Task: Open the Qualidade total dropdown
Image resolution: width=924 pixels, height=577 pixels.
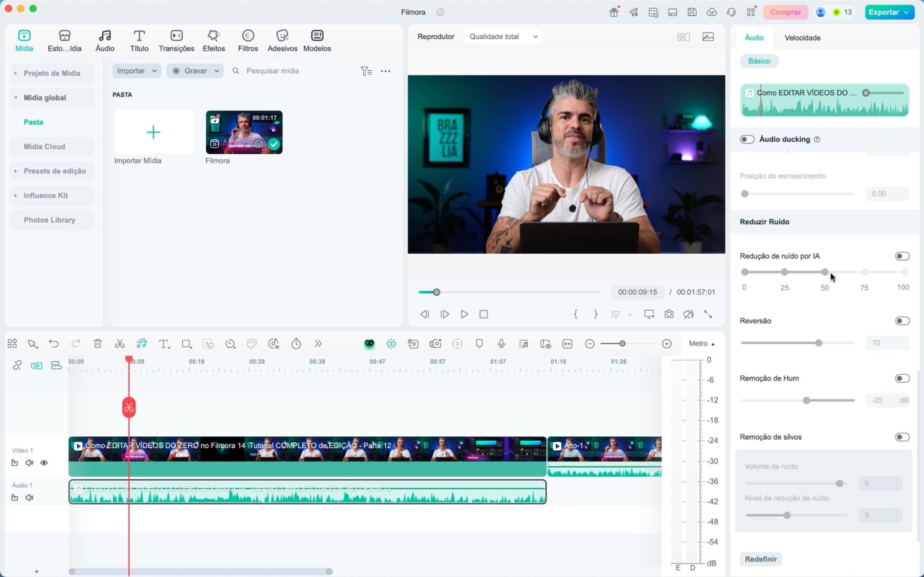Action: (503, 37)
